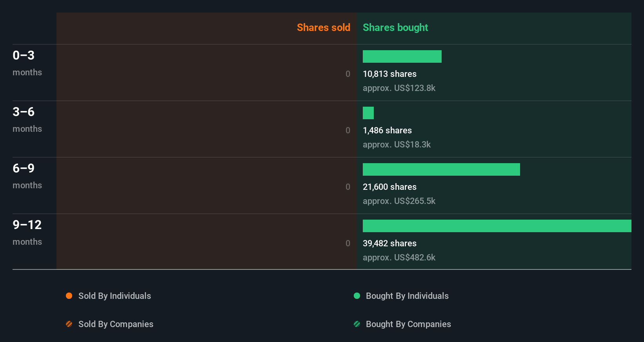Click the green bar for 0–3 months
The image size is (644, 342).
(402, 56)
